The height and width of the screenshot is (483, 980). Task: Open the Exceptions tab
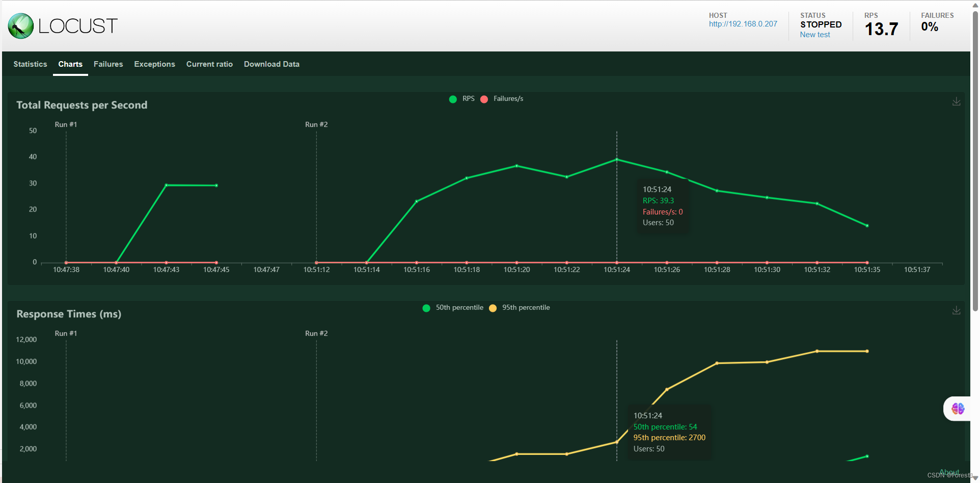(x=154, y=64)
